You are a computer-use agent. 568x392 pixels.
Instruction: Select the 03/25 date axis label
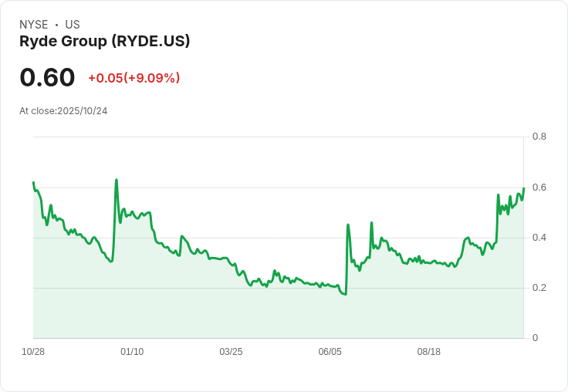[x=231, y=352]
